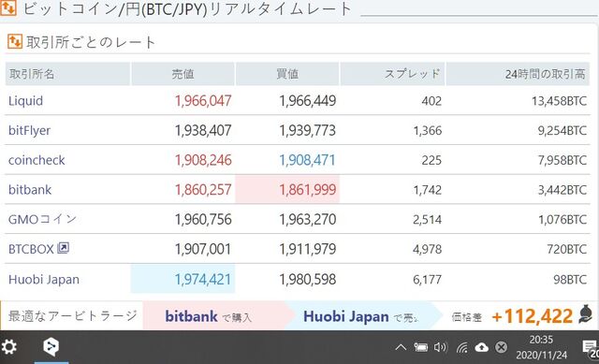Click Huobi Japan in the arbitrage sell banner
Screen dimensions: 599x364
coord(346,316)
